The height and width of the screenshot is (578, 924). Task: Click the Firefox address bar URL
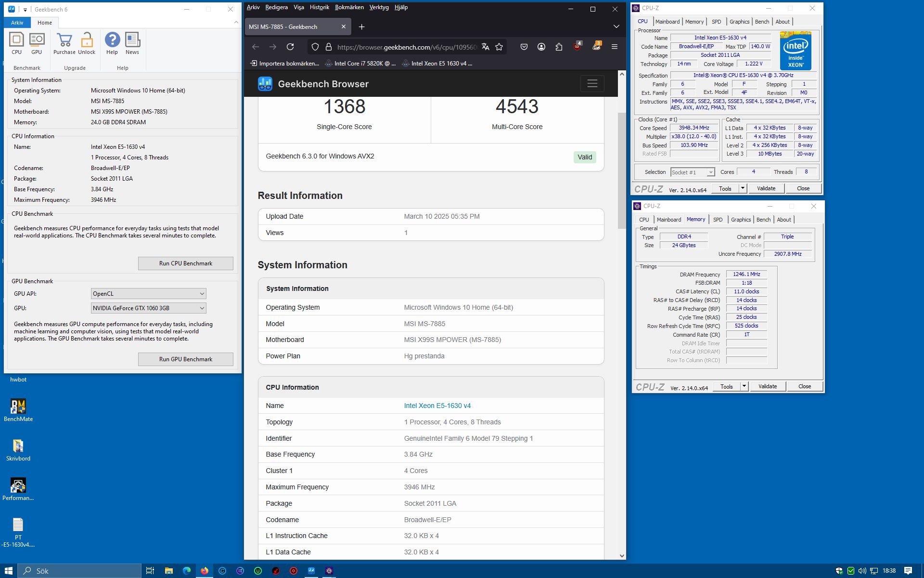coord(407,47)
